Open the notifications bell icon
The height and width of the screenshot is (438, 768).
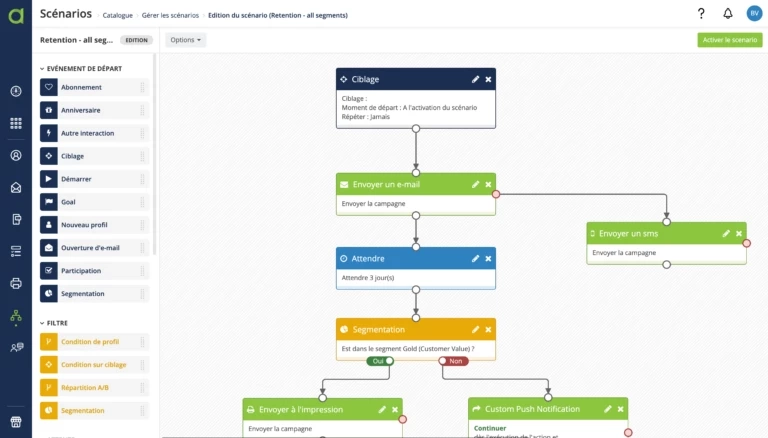727,14
